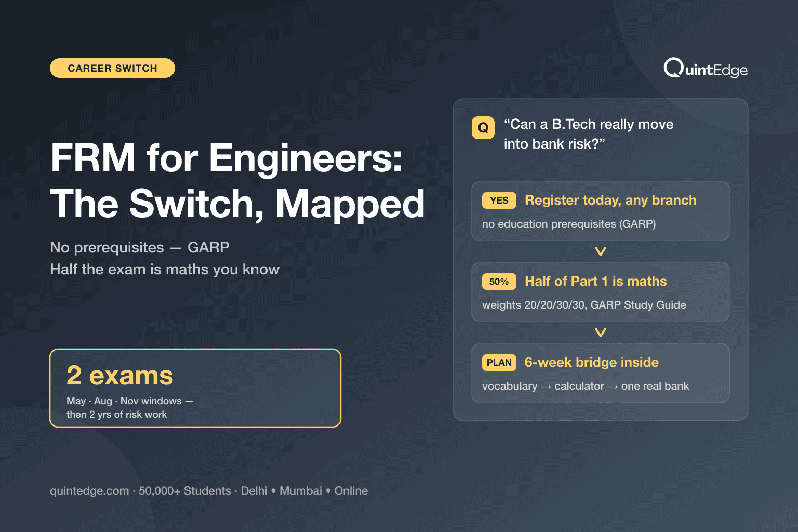Click the CAREER SWITCH yellow badge

click(112, 68)
